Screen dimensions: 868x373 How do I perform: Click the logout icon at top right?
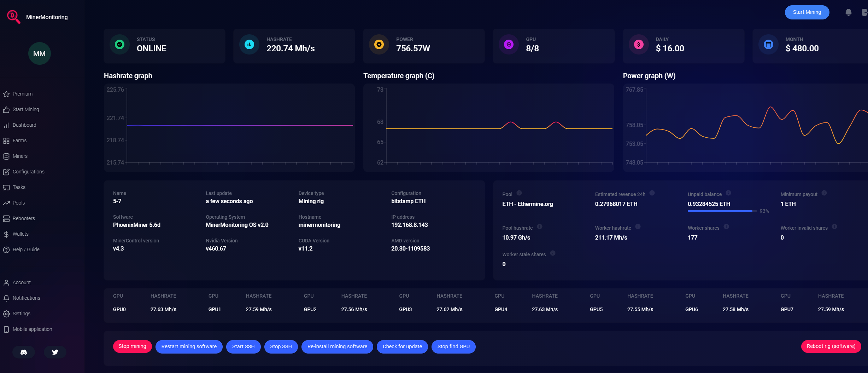pyautogui.click(x=864, y=12)
